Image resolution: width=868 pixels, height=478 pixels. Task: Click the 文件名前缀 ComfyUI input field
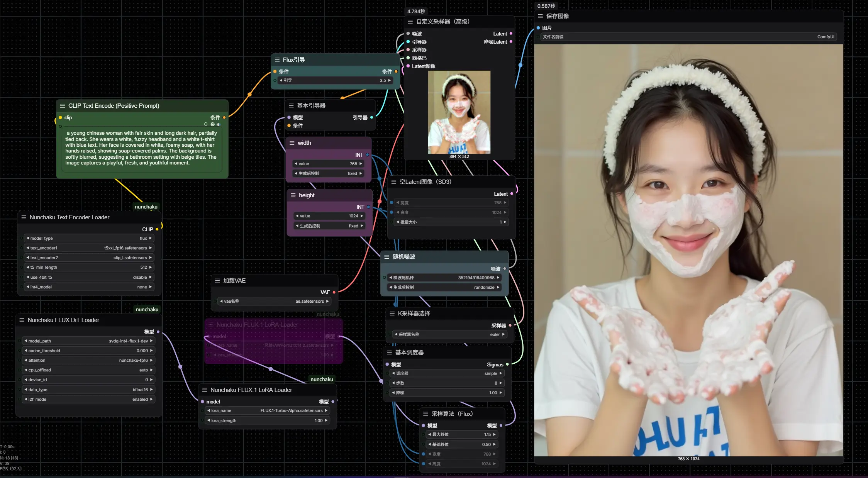click(688, 37)
